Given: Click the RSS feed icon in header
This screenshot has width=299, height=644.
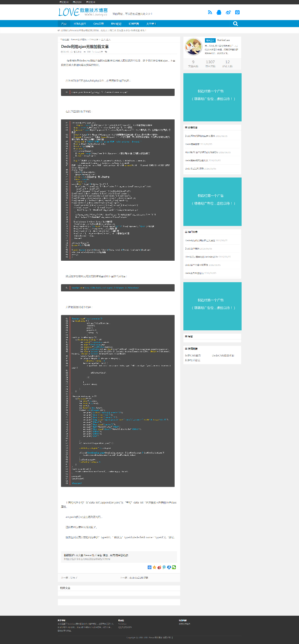Looking at the screenshot, I should point(210,12).
